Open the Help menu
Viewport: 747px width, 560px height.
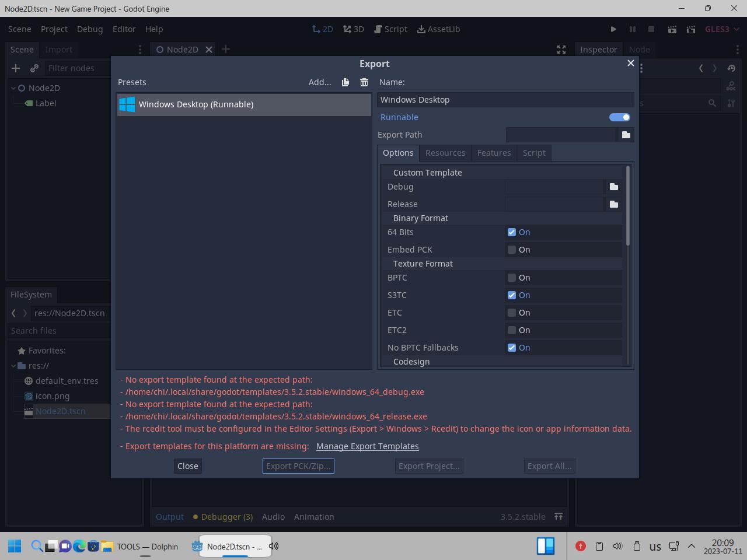[154, 29]
